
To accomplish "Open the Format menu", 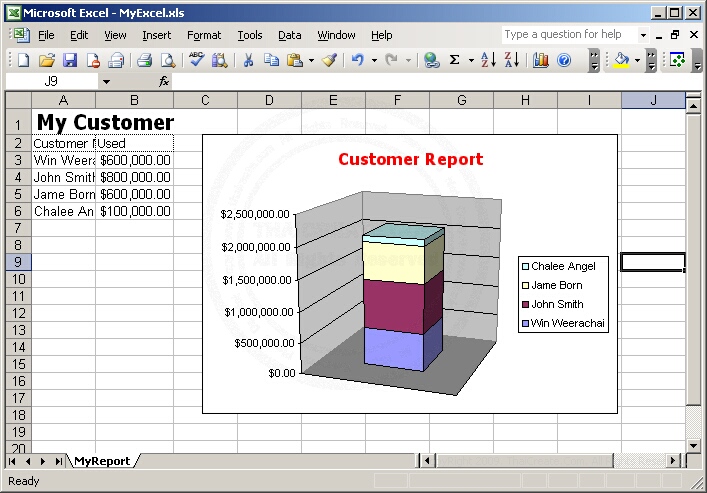I will pos(204,35).
